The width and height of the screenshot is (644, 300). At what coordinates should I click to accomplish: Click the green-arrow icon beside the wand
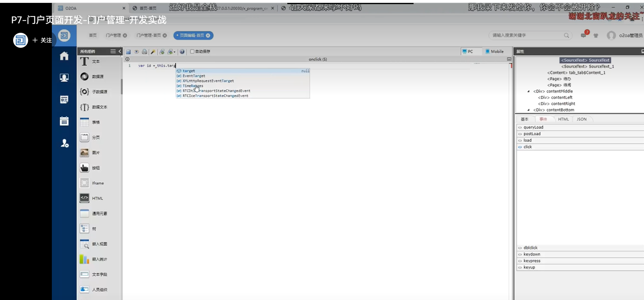point(162,52)
